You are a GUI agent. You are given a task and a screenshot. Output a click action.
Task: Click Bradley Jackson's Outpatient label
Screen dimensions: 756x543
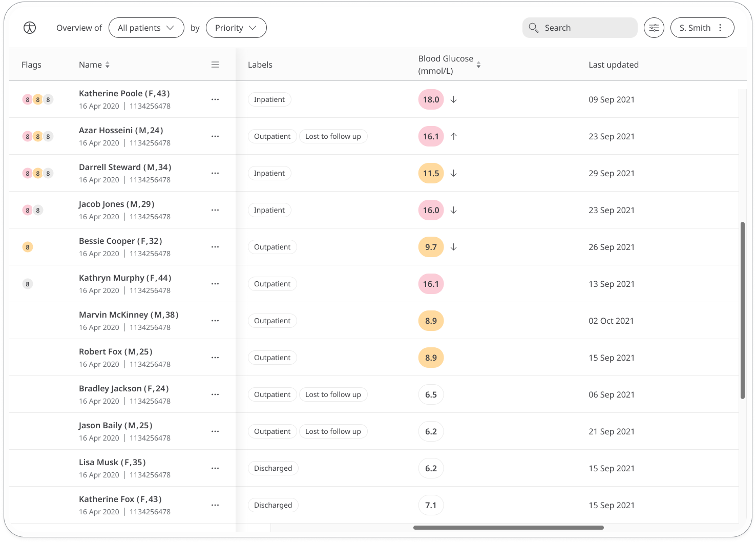coord(272,394)
